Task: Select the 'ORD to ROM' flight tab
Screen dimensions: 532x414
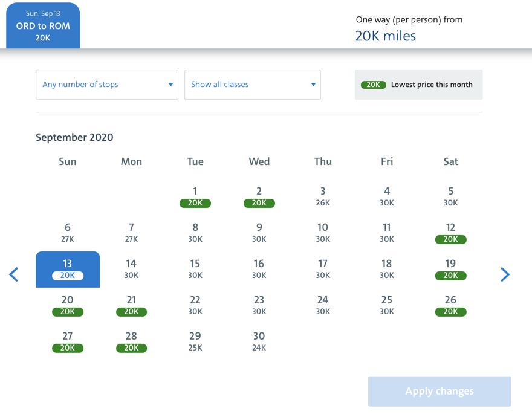Action: point(42,25)
